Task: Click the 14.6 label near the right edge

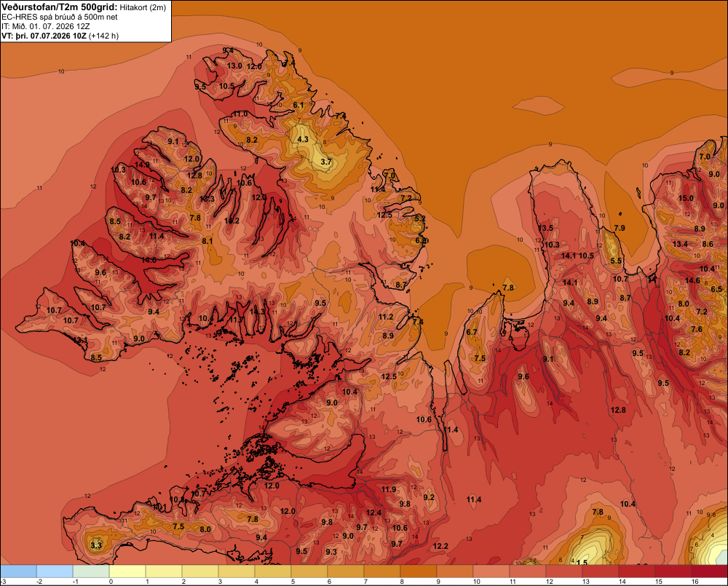Action: click(x=692, y=280)
